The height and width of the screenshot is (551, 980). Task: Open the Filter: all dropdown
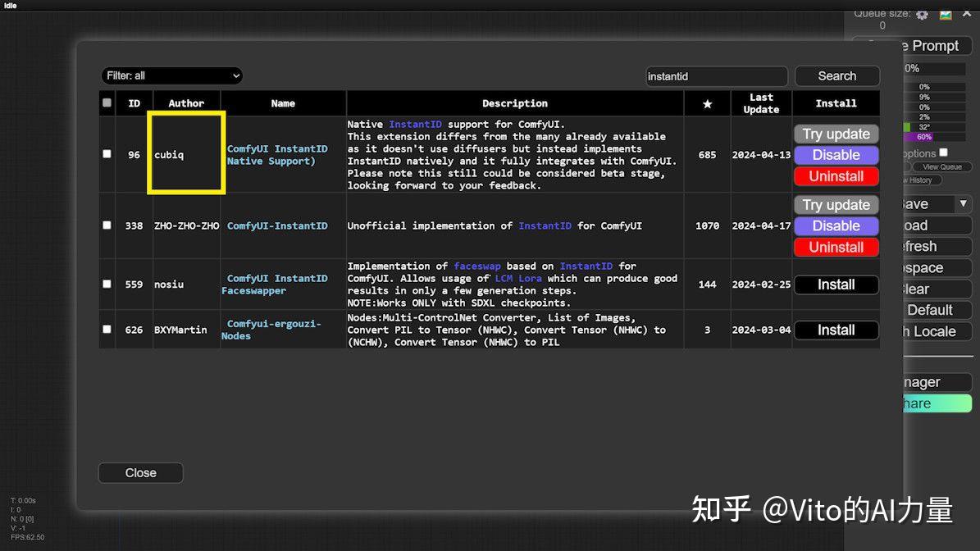[172, 75]
